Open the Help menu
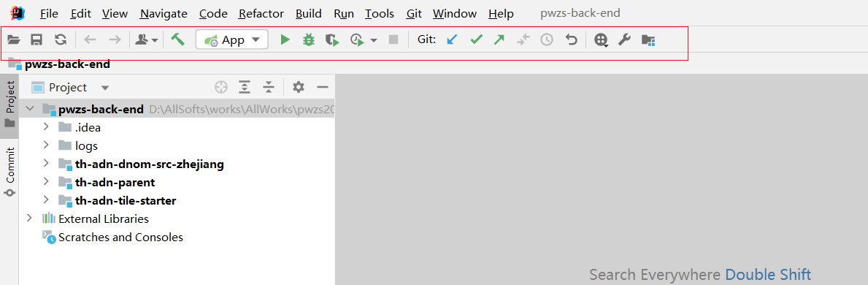 pyautogui.click(x=501, y=14)
